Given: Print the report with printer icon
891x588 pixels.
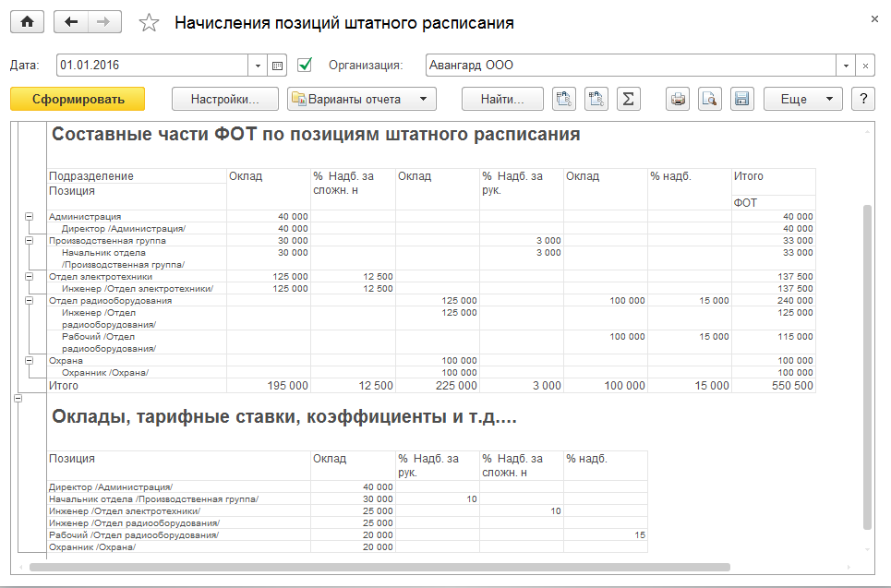Looking at the screenshot, I should 679,99.
